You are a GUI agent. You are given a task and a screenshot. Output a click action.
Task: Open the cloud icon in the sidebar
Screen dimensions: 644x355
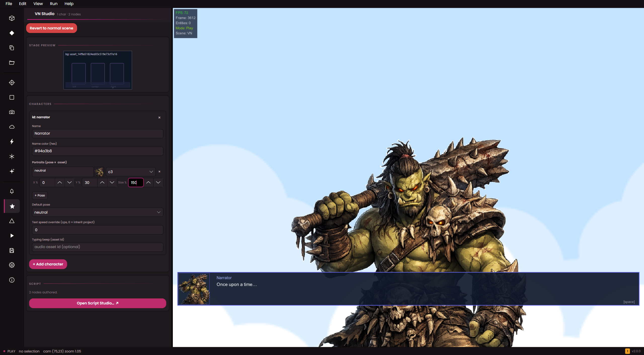(12, 127)
